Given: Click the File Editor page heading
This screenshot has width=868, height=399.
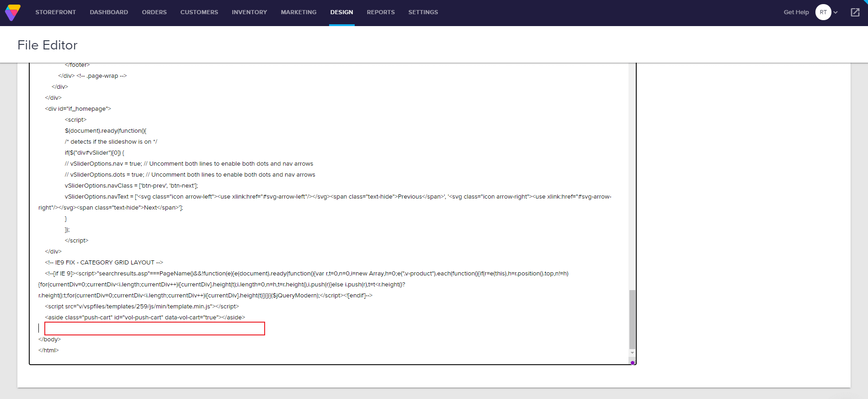Looking at the screenshot, I should pos(48,45).
